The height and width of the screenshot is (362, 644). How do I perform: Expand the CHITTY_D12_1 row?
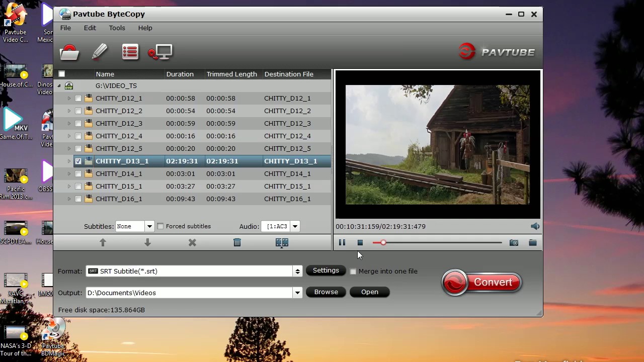point(69,98)
